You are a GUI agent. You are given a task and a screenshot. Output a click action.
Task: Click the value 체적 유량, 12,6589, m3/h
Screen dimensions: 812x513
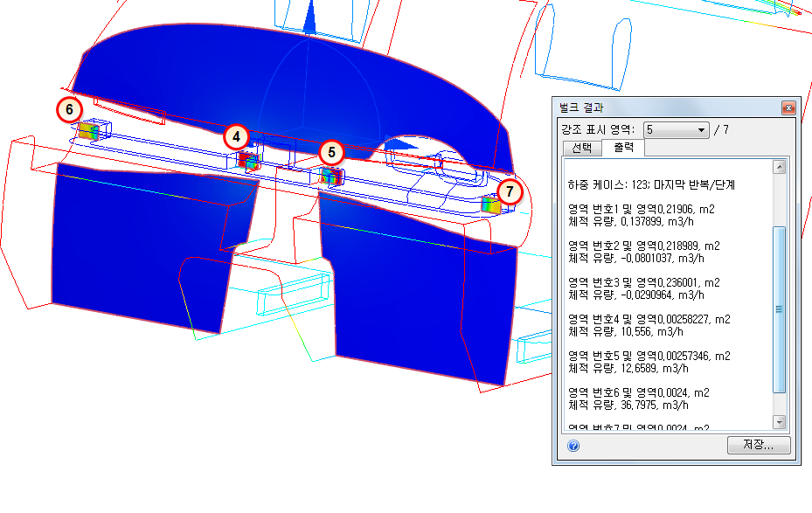pos(628,369)
